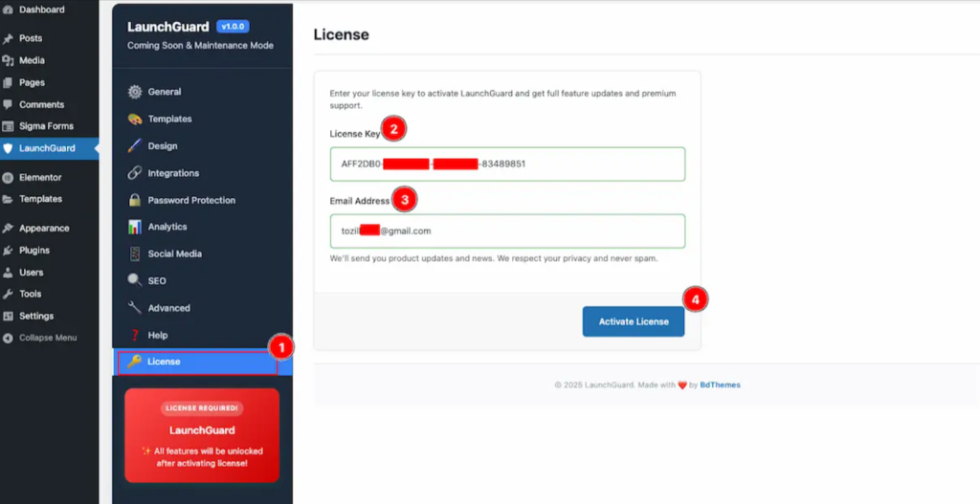This screenshot has width=980, height=504.
Task: Click the paintbrush icon beside Design
Action: 135,146
